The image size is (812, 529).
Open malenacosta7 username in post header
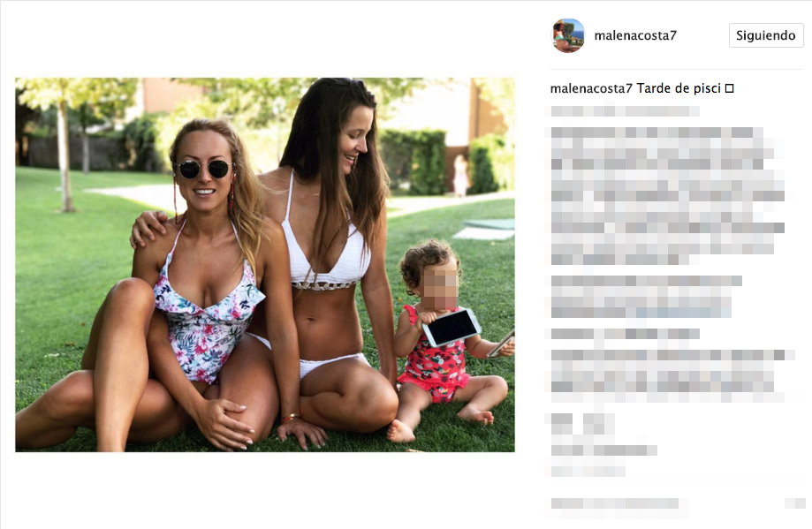click(635, 35)
